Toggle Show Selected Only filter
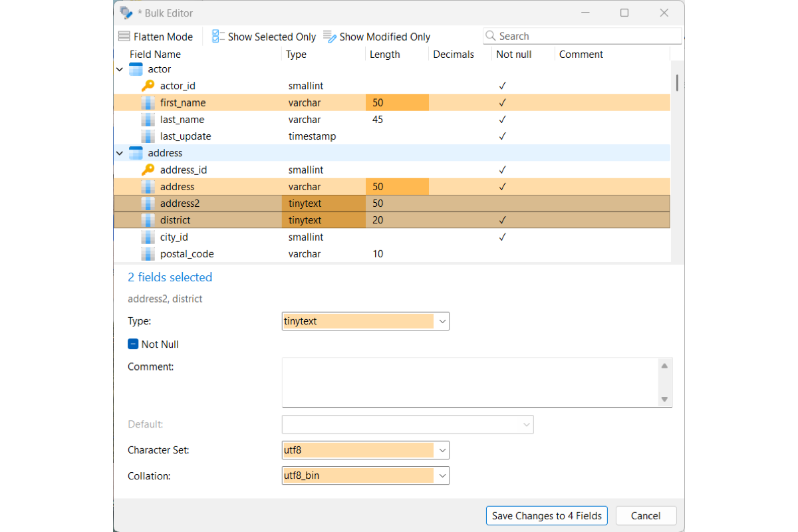This screenshot has height=532, width=798. tap(264, 37)
